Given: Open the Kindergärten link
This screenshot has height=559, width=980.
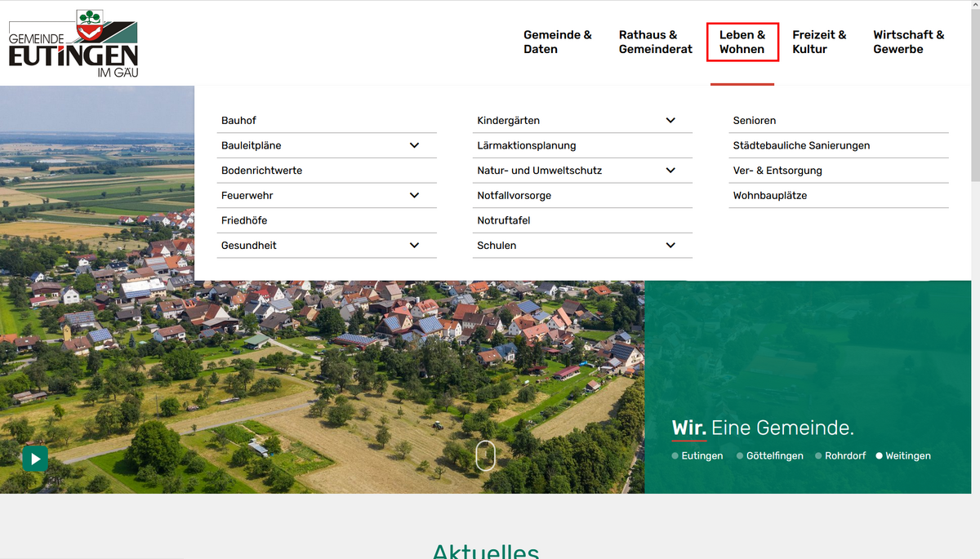Looking at the screenshot, I should tap(509, 121).
